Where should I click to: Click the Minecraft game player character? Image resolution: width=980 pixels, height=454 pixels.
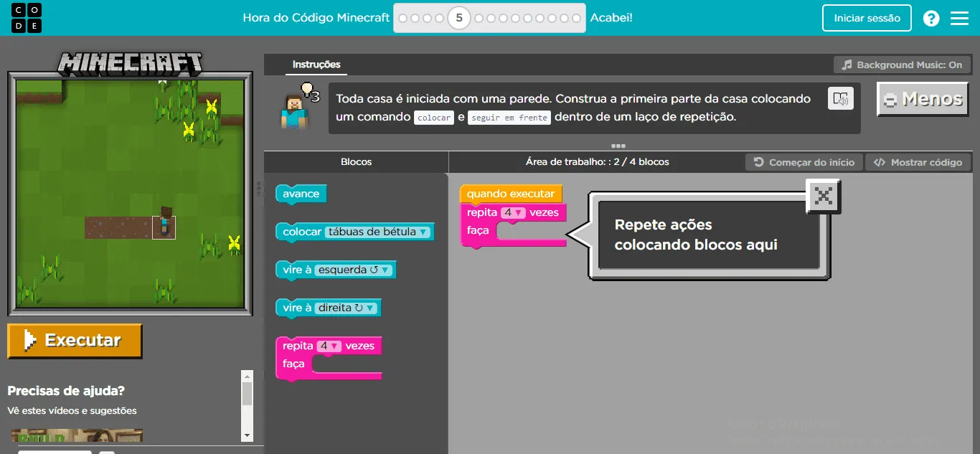[x=164, y=222]
